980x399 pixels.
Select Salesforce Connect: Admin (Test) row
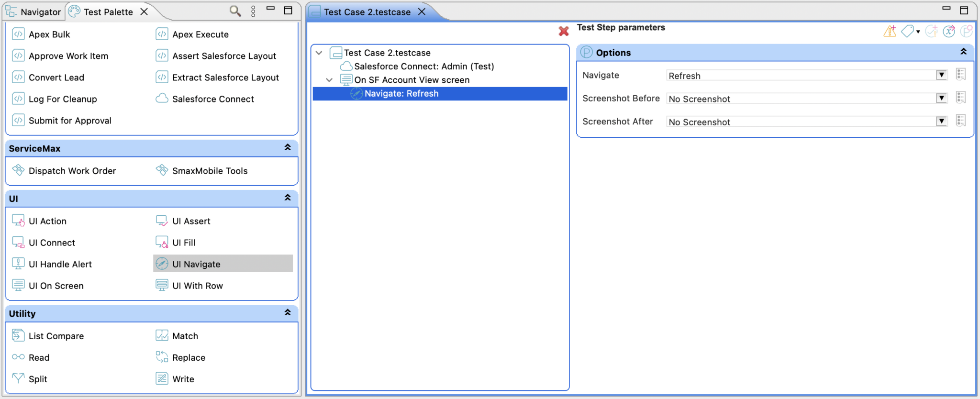pyautogui.click(x=417, y=66)
